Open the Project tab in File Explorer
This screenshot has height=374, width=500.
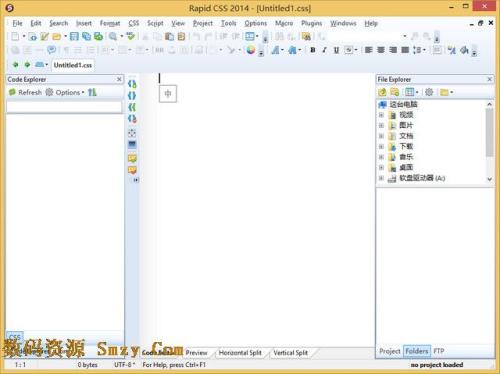[390, 351]
